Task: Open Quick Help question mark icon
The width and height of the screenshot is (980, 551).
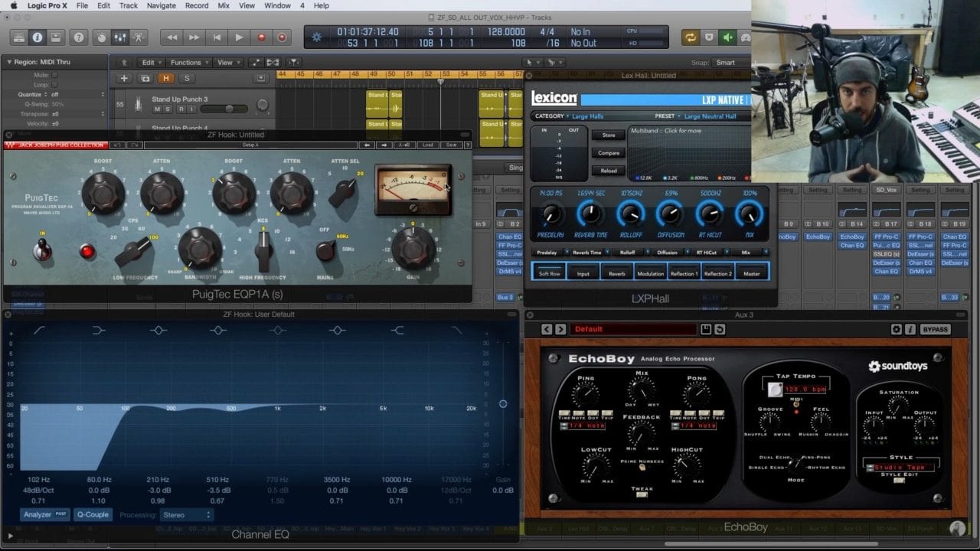Action: (x=78, y=37)
